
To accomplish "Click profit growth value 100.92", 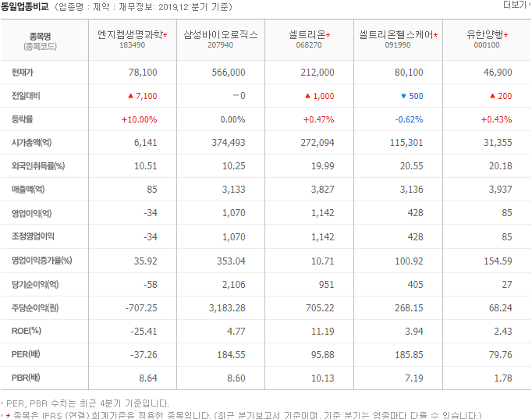I will click(x=410, y=261).
